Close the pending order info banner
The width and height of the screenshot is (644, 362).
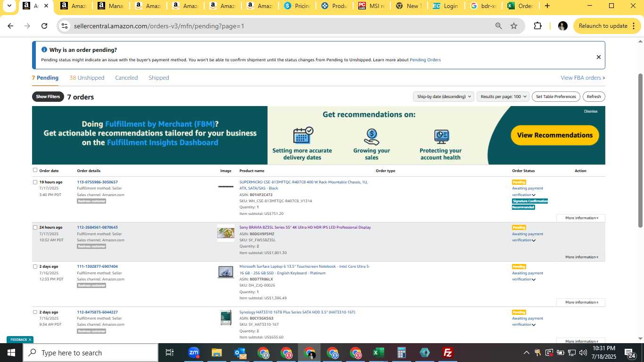598,57
